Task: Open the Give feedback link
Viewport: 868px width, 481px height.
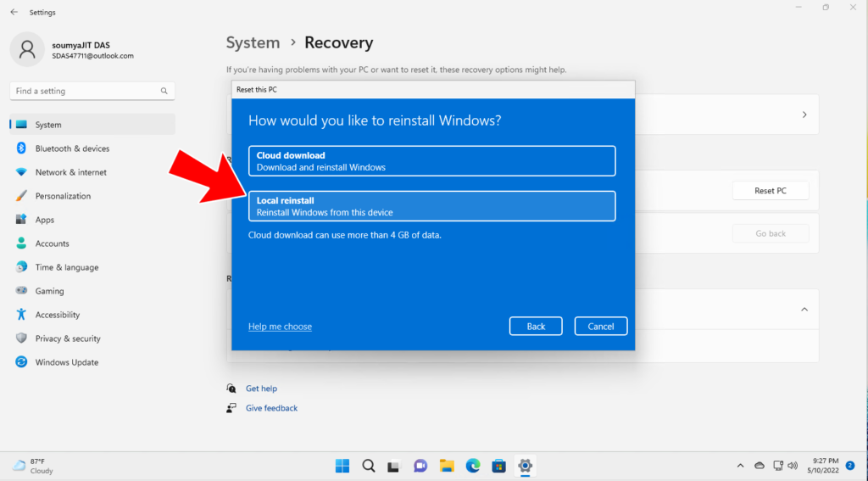Action: point(271,408)
